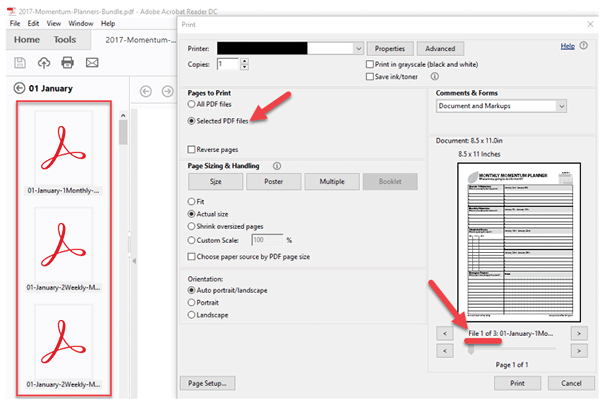Open the File menu
Viewport: 600px width, 408px height.
[15, 23]
